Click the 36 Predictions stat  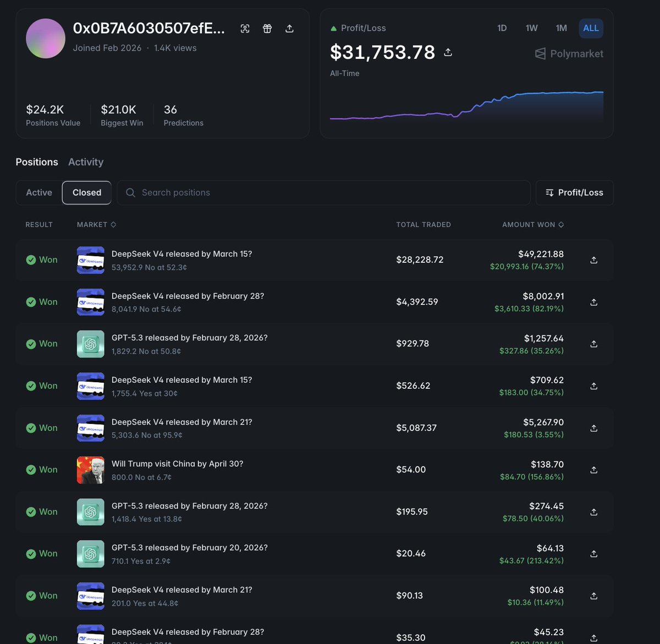(183, 115)
